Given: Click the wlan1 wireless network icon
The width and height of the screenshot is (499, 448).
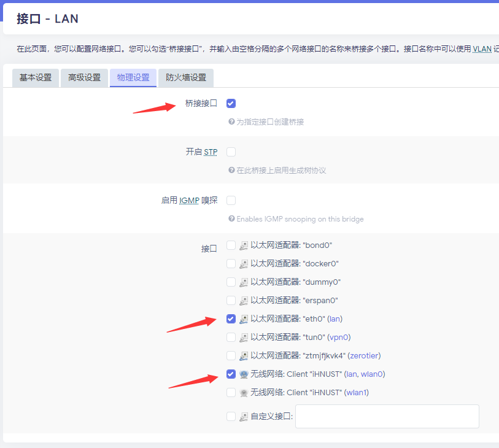Looking at the screenshot, I should point(244,393).
